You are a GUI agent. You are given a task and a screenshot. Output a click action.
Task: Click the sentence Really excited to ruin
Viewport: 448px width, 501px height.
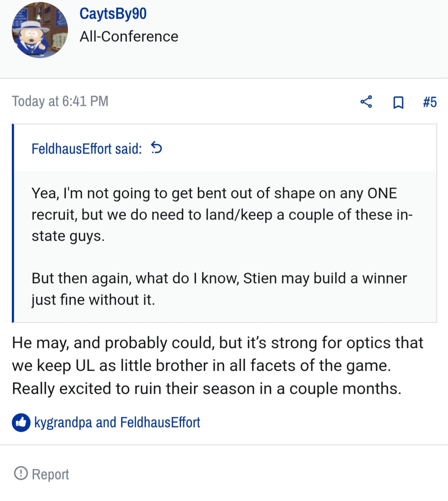click(207, 389)
